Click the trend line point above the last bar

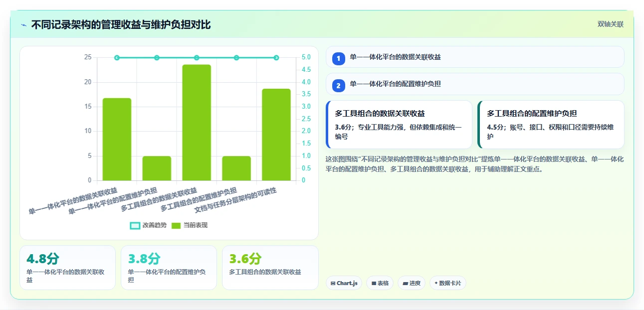(276, 58)
